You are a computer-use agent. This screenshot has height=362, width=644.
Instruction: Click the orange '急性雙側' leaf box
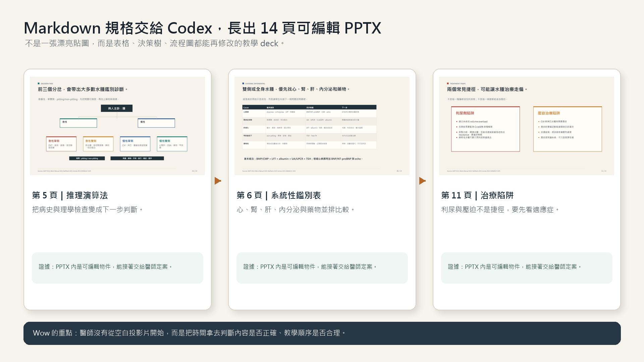coord(98,144)
